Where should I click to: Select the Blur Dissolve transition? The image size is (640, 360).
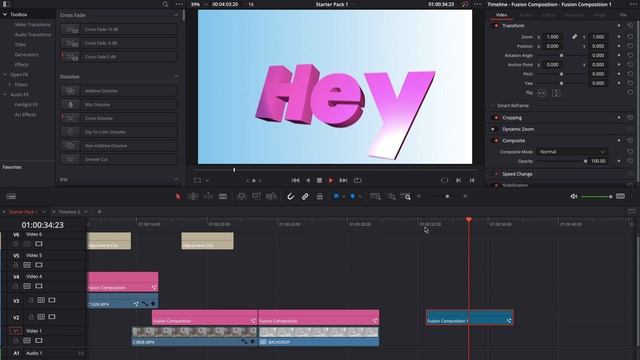119,104
